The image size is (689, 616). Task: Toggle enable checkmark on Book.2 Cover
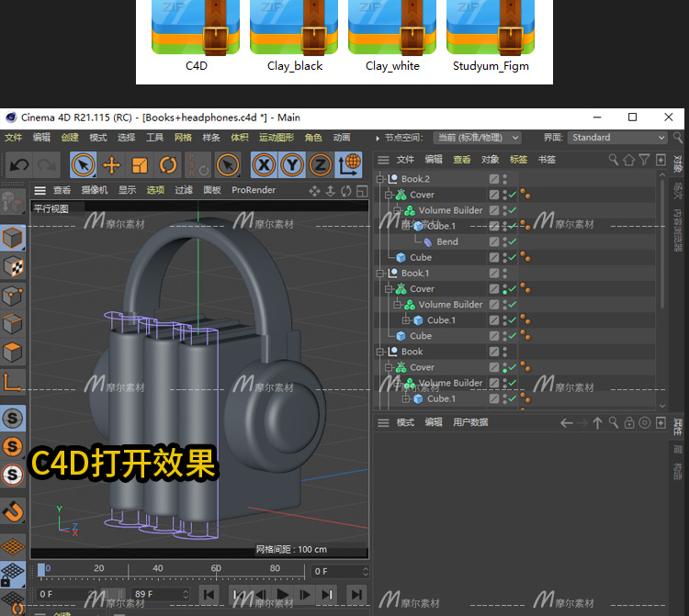point(513,195)
